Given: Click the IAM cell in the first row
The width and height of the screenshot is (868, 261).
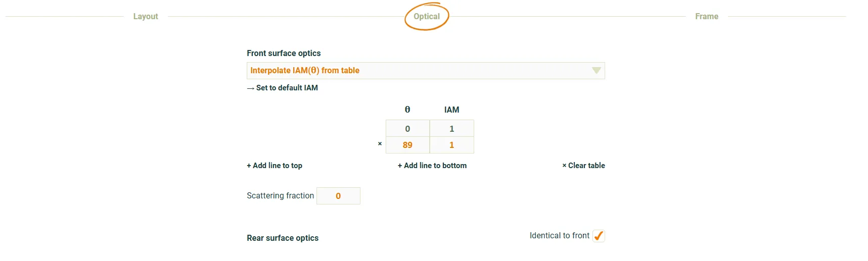Looking at the screenshot, I should (451, 129).
